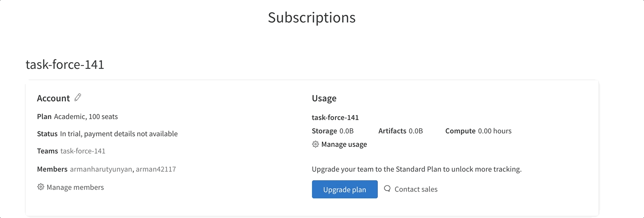The image size is (644, 218).
Task: Open the Manage usage link text
Action: tap(344, 144)
